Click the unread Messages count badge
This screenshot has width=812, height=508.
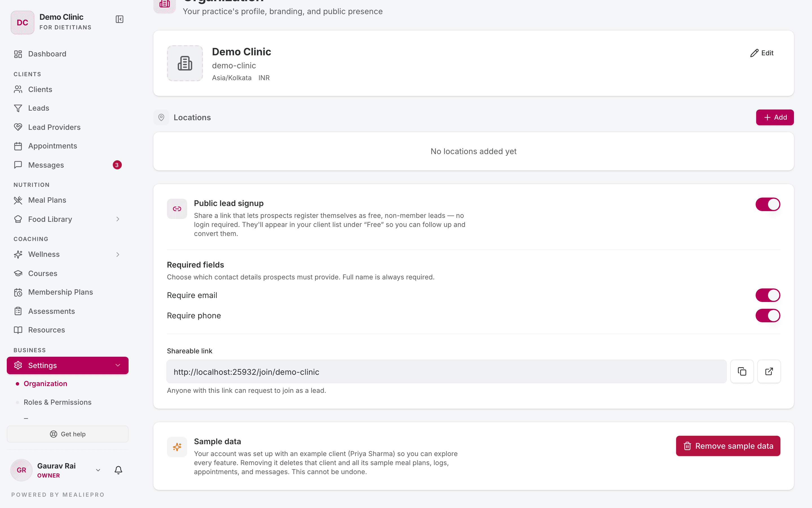click(117, 165)
